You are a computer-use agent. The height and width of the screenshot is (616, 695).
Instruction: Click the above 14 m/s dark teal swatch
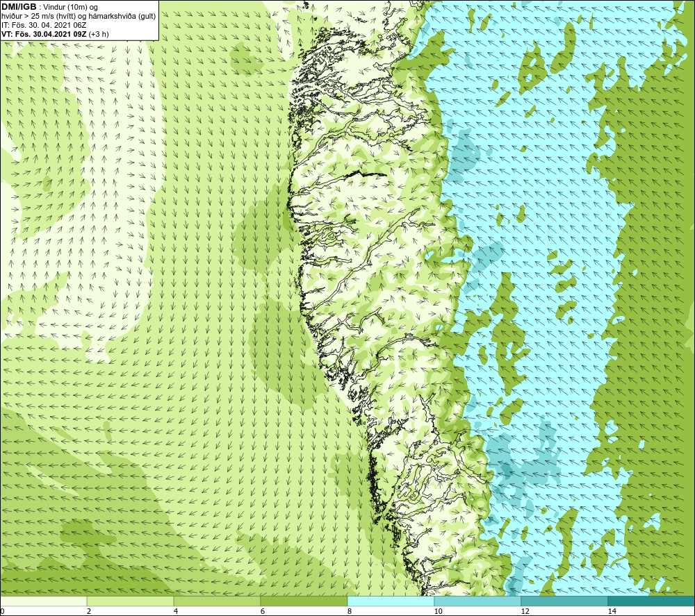click(x=652, y=601)
